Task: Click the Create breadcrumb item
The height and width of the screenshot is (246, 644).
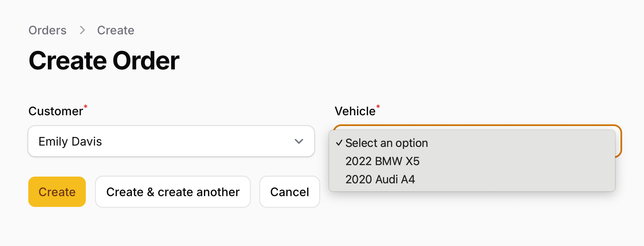Action: coord(115,30)
